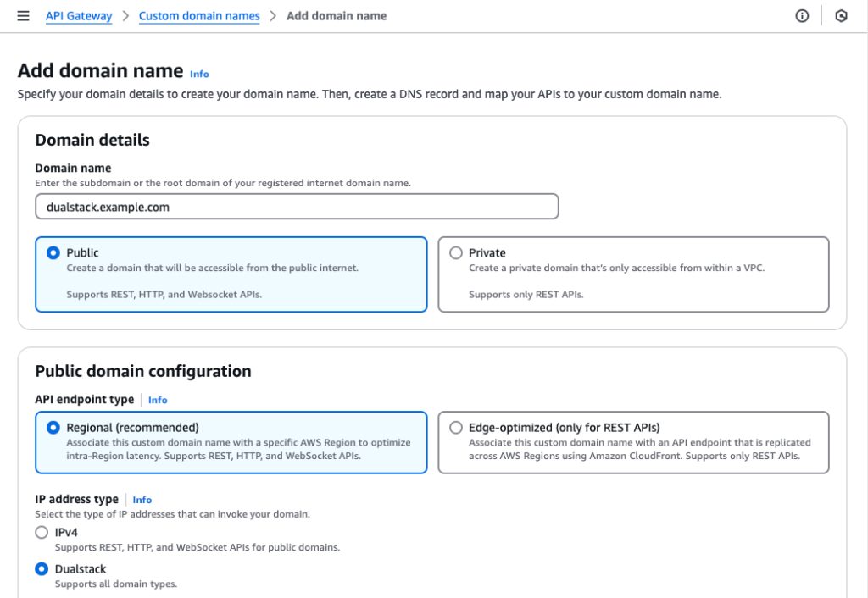Edit the domain name input field

(x=297, y=206)
